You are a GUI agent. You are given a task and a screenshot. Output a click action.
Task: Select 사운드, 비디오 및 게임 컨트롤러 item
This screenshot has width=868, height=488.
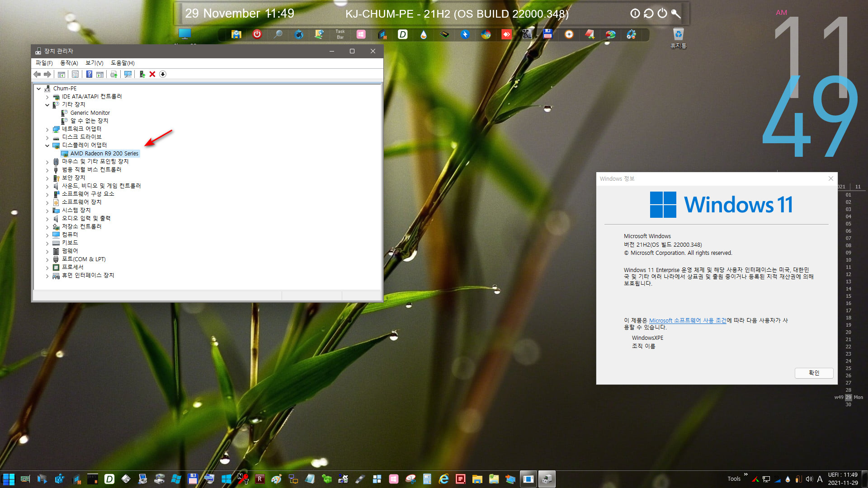click(101, 186)
